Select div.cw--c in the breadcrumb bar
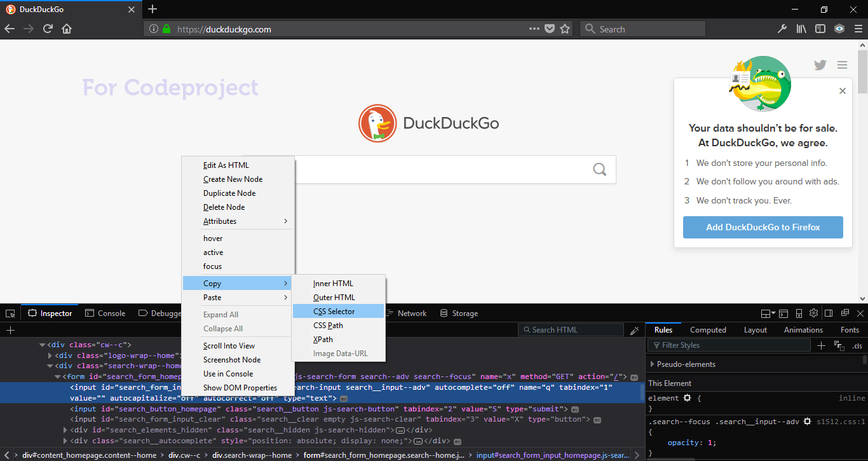 tap(184, 455)
